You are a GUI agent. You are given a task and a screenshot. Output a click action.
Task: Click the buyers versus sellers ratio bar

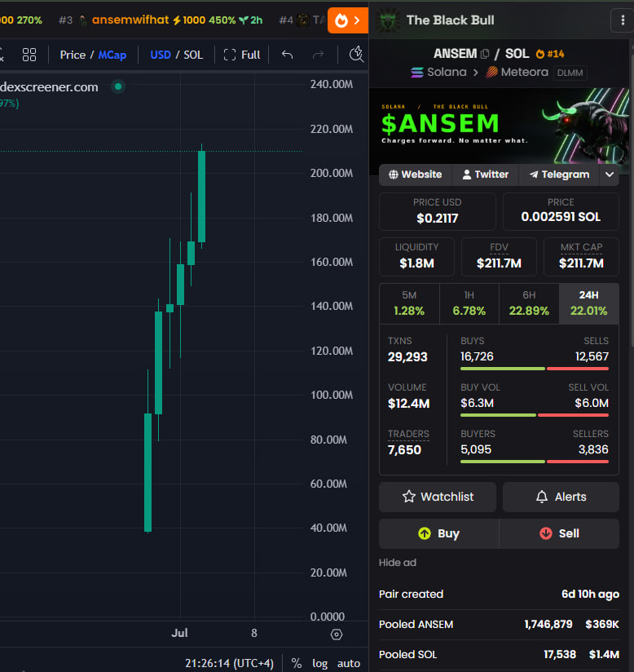535,462
